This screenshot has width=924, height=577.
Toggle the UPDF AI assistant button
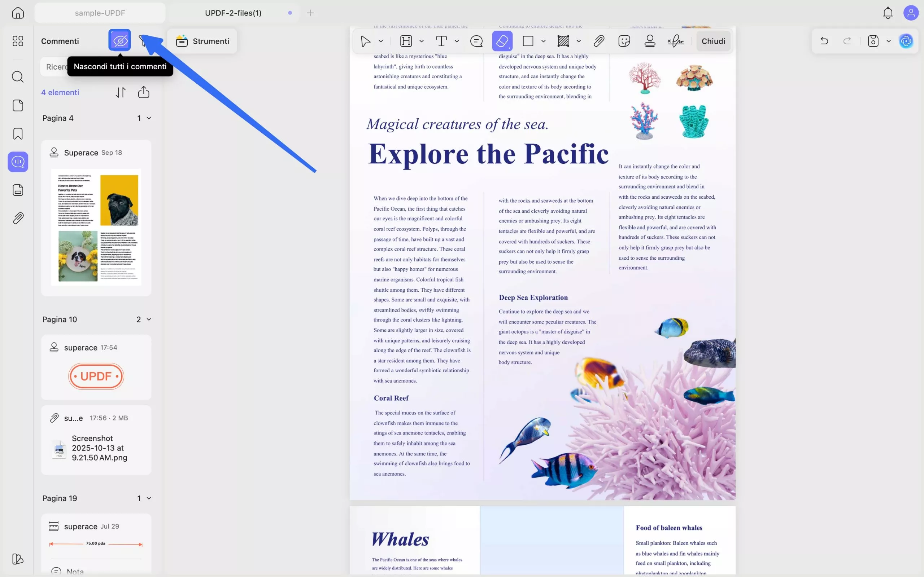pyautogui.click(x=906, y=41)
